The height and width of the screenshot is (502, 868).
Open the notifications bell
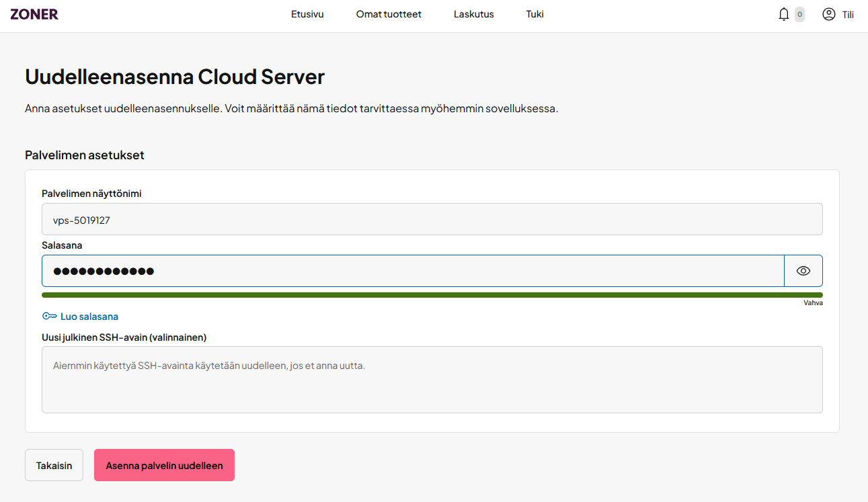click(783, 14)
